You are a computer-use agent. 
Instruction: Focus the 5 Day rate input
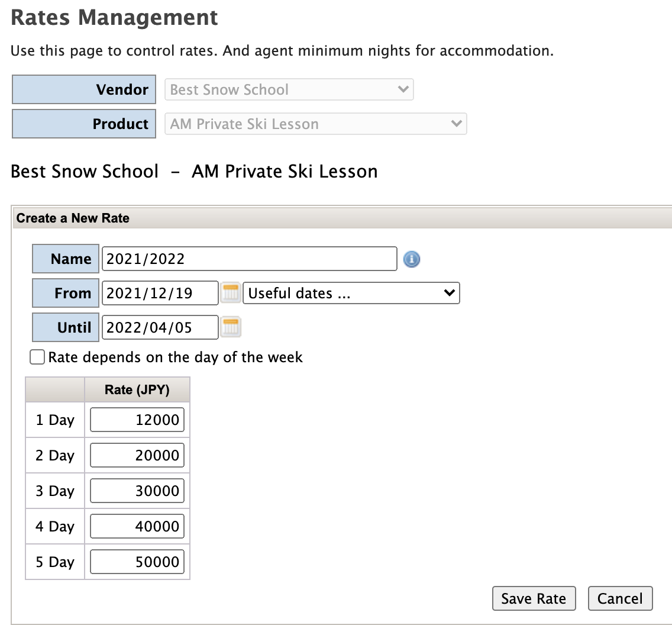(137, 562)
